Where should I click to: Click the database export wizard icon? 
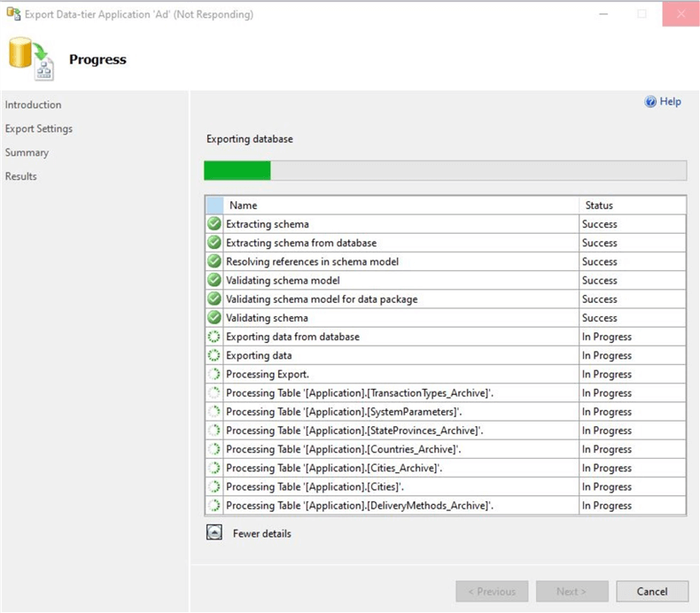pos(30,59)
